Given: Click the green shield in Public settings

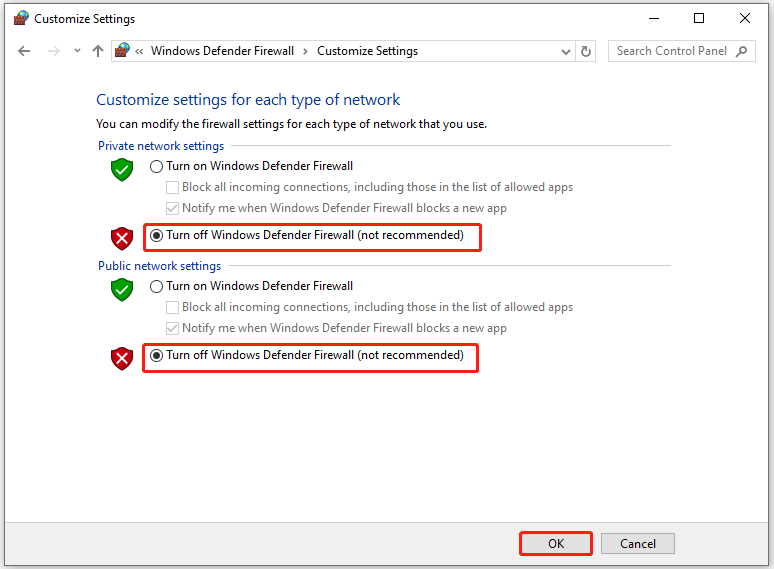Looking at the screenshot, I should [x=122, y=289].
